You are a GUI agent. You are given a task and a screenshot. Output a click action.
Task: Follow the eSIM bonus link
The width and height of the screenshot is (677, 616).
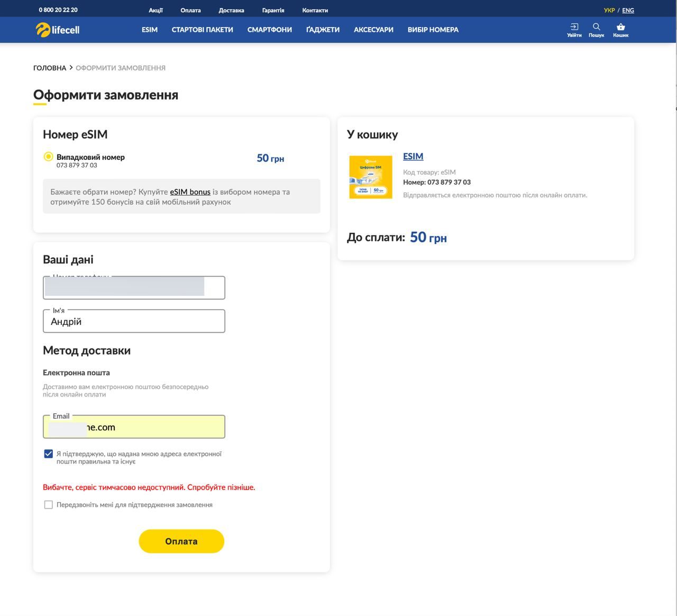(190, 192)
